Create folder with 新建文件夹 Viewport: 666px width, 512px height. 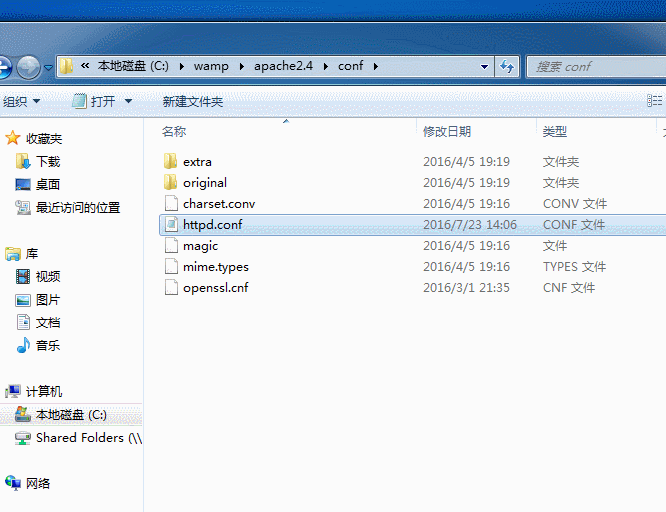coord(192,101)
